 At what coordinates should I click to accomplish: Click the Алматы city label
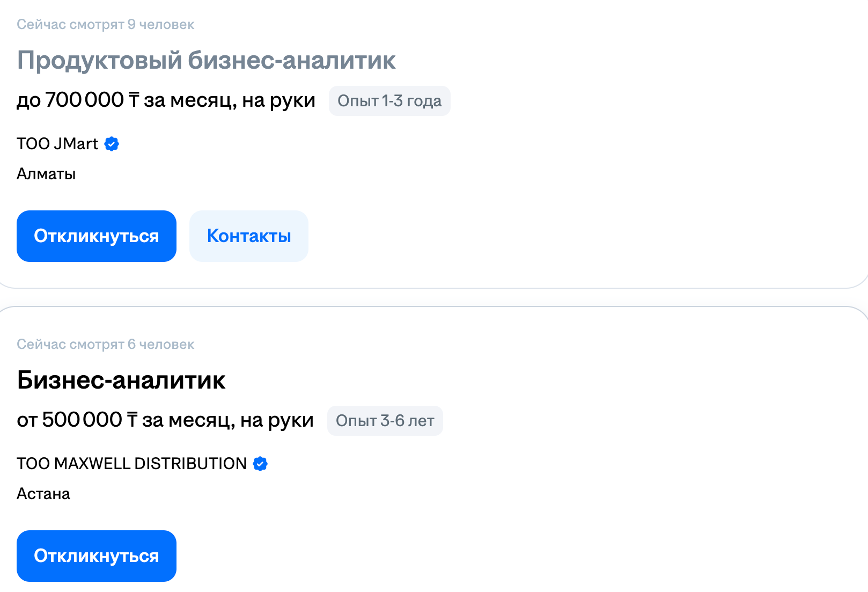click(x=46, y=174)
